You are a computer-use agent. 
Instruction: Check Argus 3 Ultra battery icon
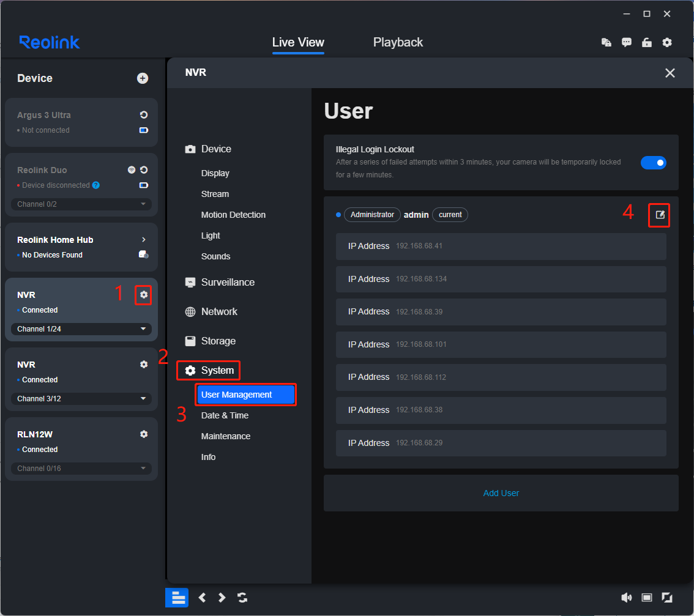coord(144,130)
